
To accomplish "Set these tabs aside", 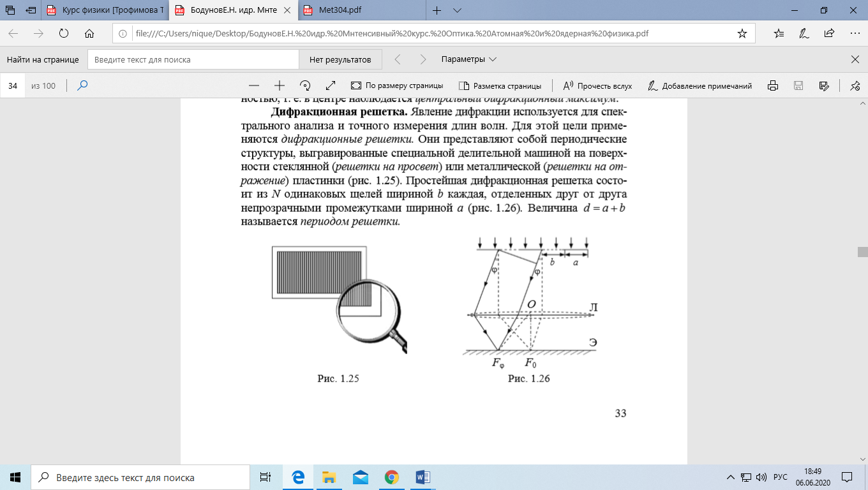I will tap(31, 10).
